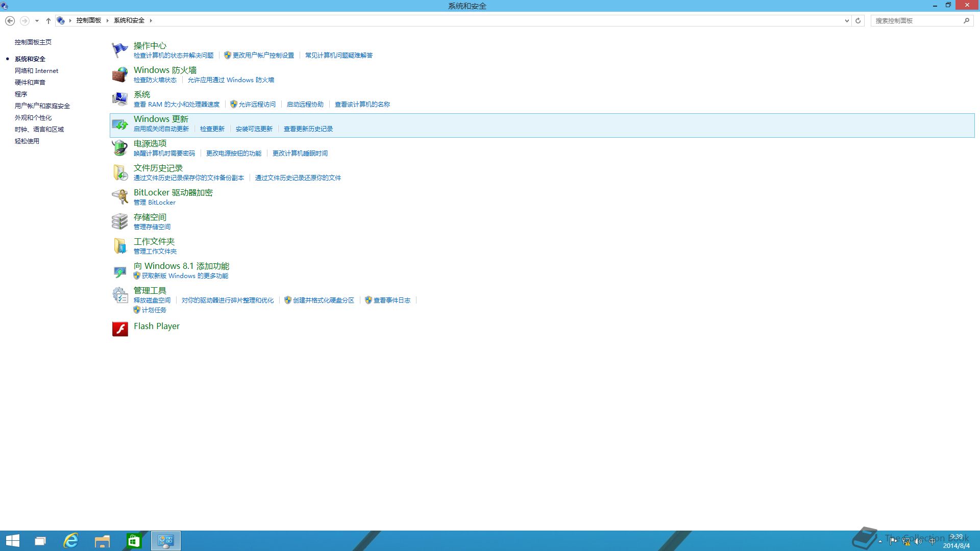Open the Power Options battery icon
980x551 pixels.
pos(120,148)
